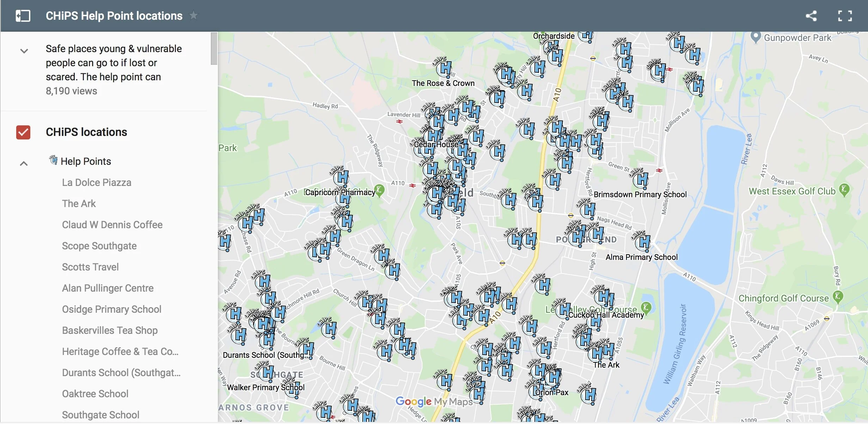Open Alan Pullinger Centre entry
The width and height of the screenshot is (868, 424).
(108, 288)
